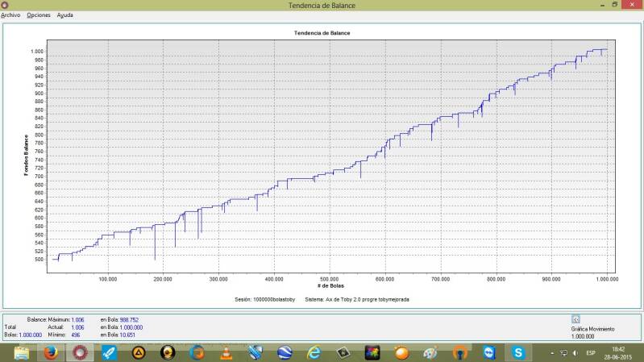Click the Bolas total value 1.000.000
Viewport: 644px width, 362px height.
[31, 335]
